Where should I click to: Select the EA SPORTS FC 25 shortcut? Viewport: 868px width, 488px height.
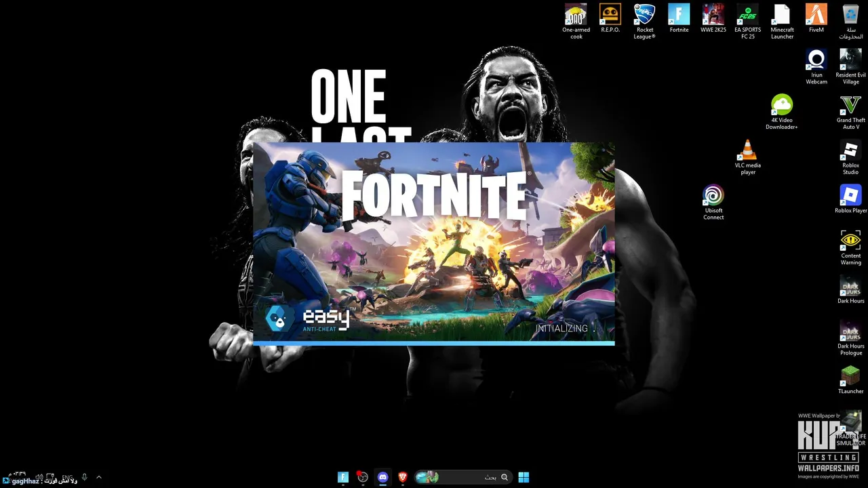pos(747,22)
